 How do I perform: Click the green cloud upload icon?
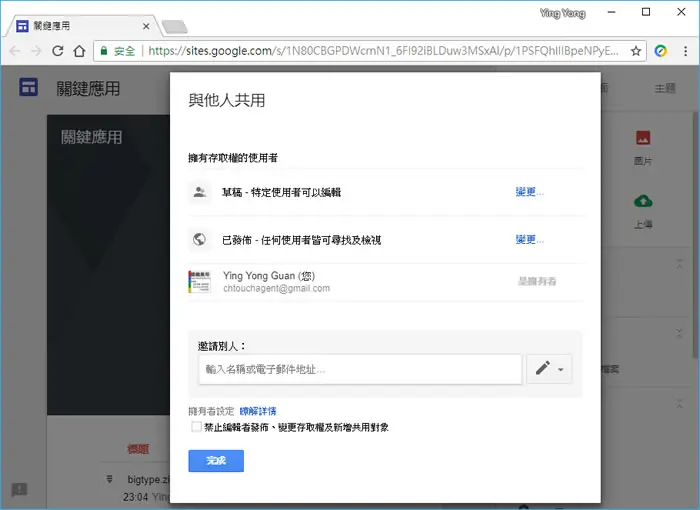pos(643,201)
